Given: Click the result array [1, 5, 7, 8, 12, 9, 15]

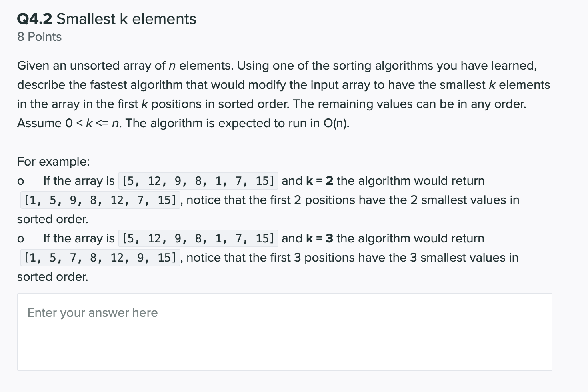Looking at the screenshot, I should pos(100,258).
